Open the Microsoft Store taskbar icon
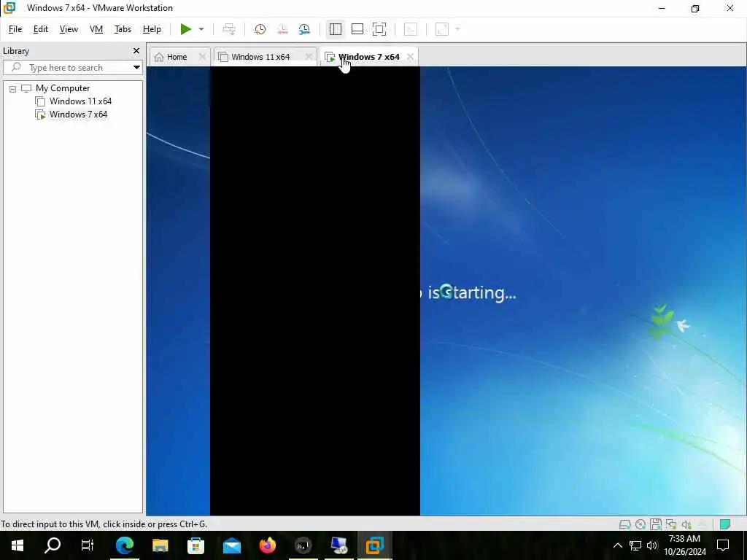The width and height of the screenshot is (747, 560). 196,545
